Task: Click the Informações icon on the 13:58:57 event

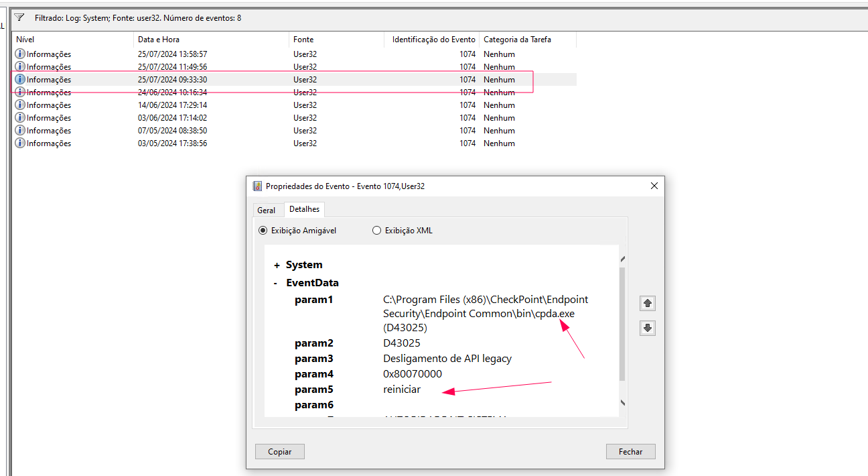Action: (x=19, y=54)
